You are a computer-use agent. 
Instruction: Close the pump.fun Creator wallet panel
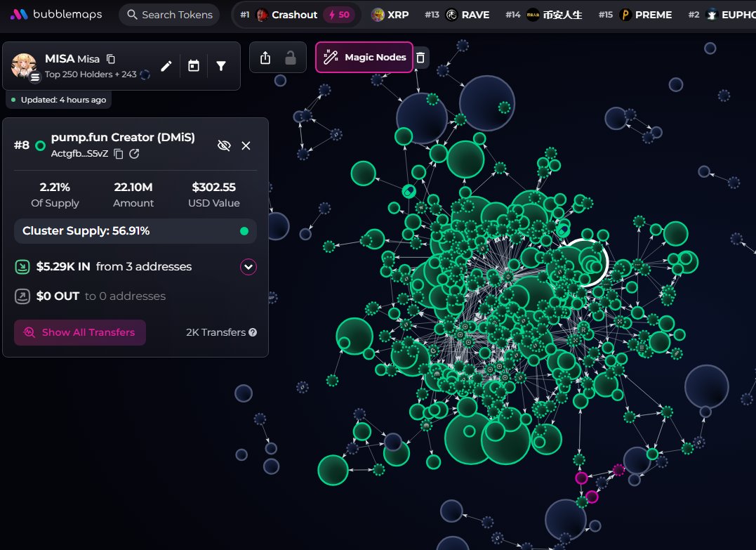coord(246,145)
